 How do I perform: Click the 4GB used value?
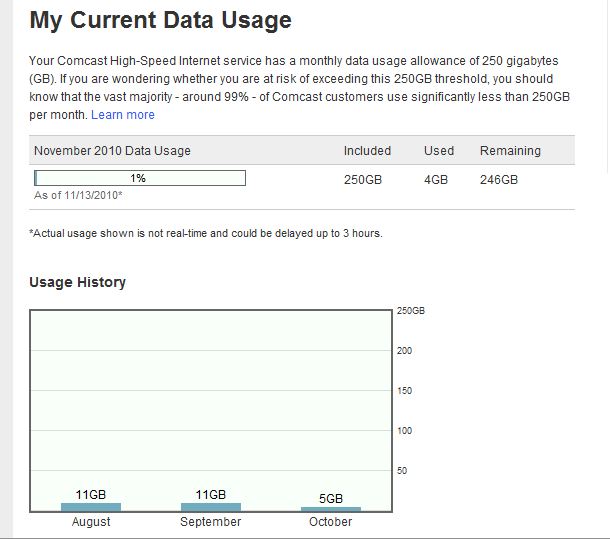pyautogui.click(x=438, y=180)
